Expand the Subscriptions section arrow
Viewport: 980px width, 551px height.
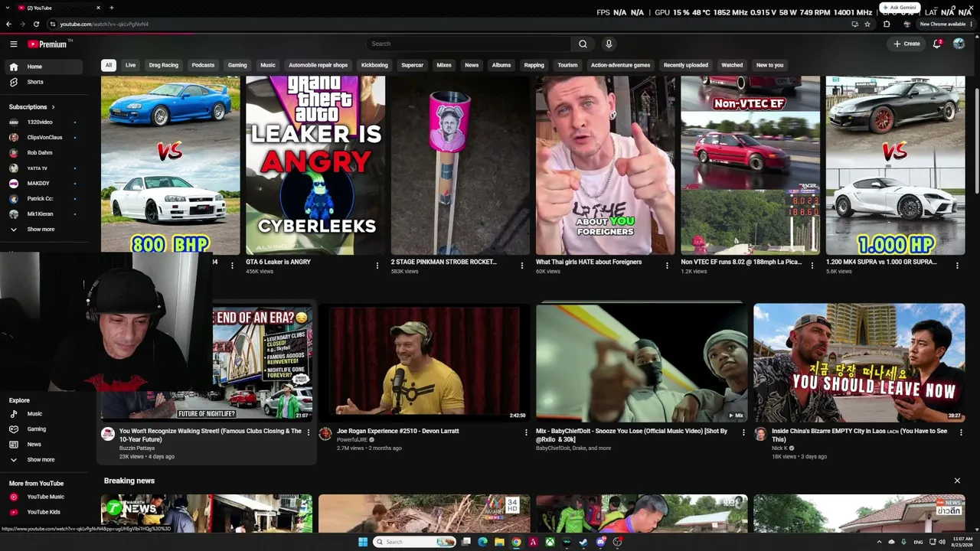click(53, 107)
